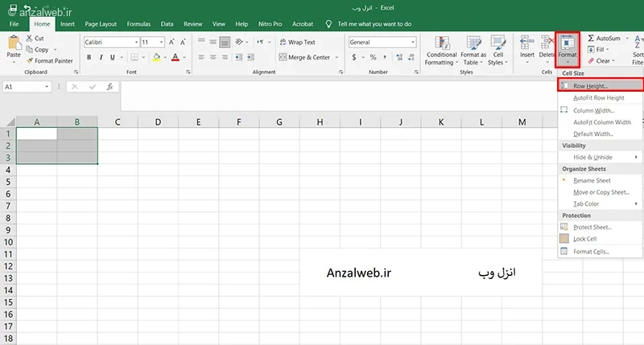The width and height of the screenshot is (644, 345).
Task: Decrease font size with smaller A icon
Action: pyautogui.click(x=183, y=42)
